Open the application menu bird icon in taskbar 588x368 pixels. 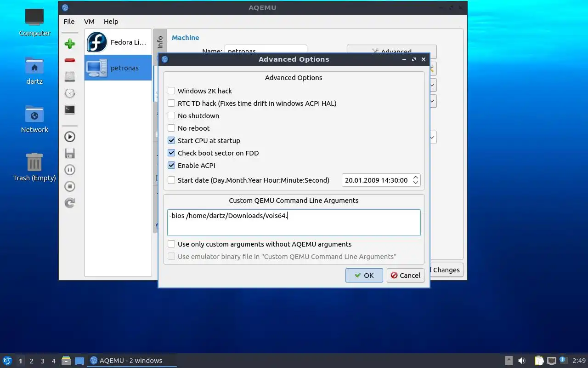pyautogui.click(x=7, y=361)
